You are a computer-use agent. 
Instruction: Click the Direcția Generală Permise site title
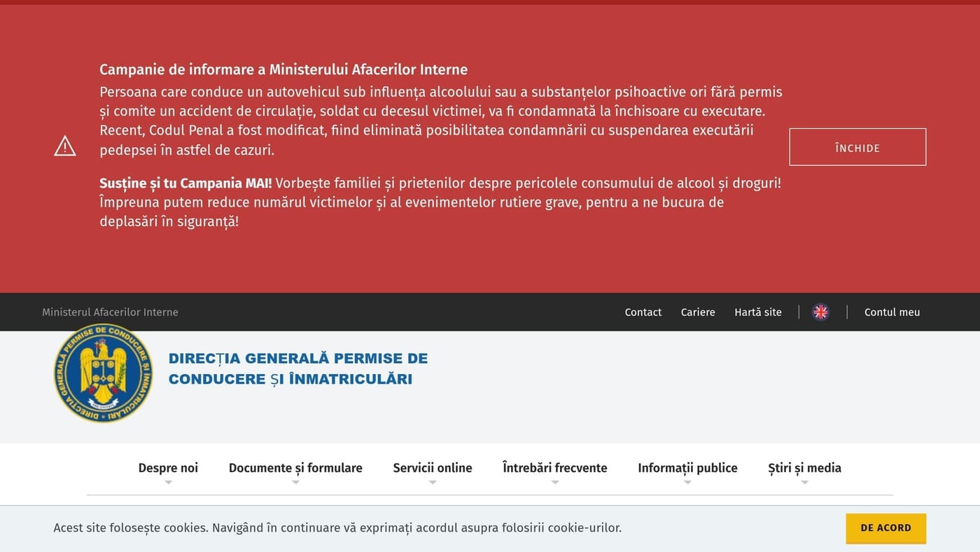coord(298,368)
